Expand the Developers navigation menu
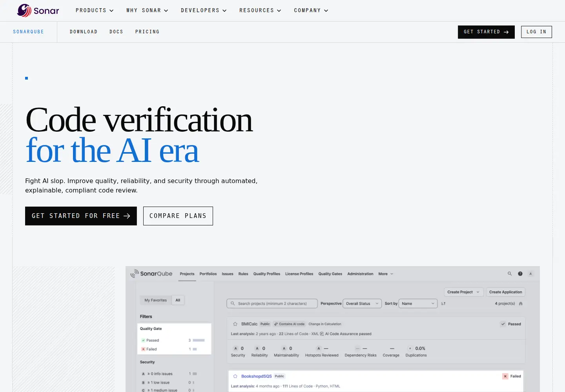 tap(204, 11)
